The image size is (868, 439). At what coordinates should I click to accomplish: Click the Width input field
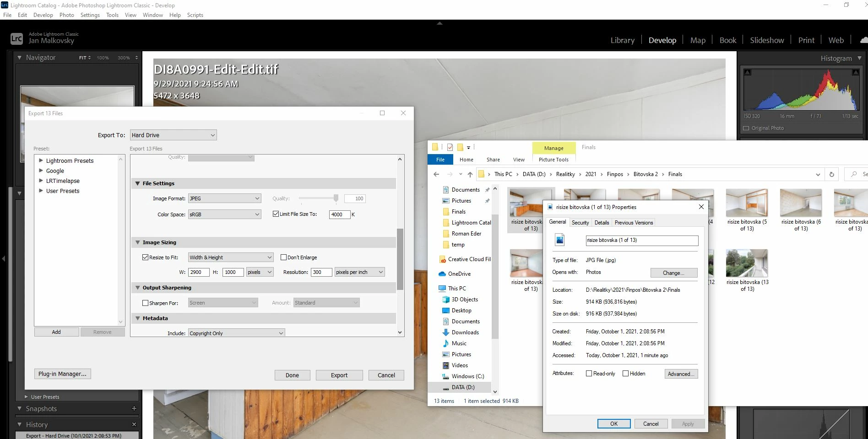point(199,272)
